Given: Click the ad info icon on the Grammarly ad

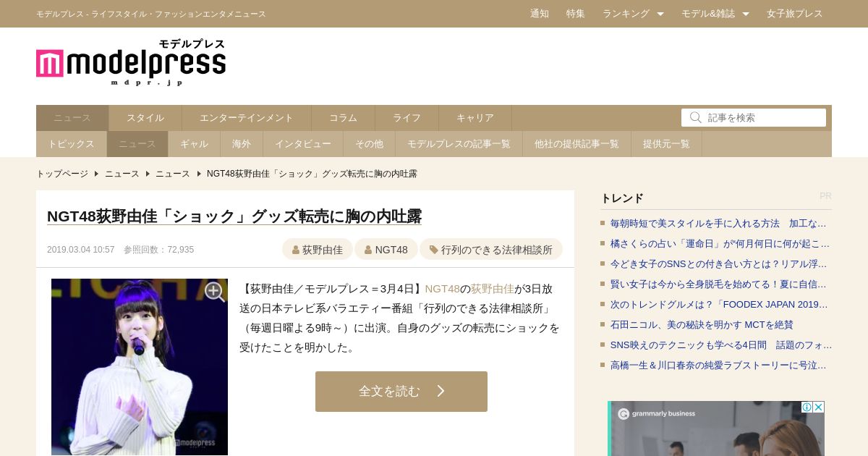Looking at the screenshot, I should coord(807,407).
